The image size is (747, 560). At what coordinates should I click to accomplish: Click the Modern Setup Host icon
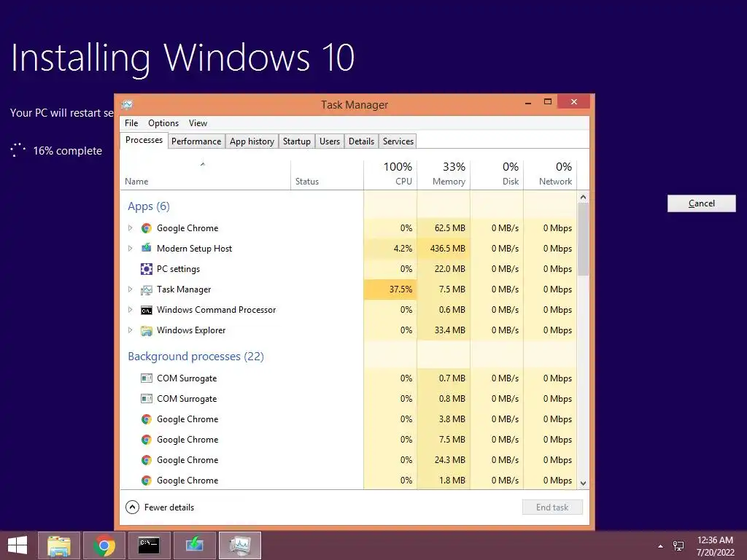coord(146,248)
